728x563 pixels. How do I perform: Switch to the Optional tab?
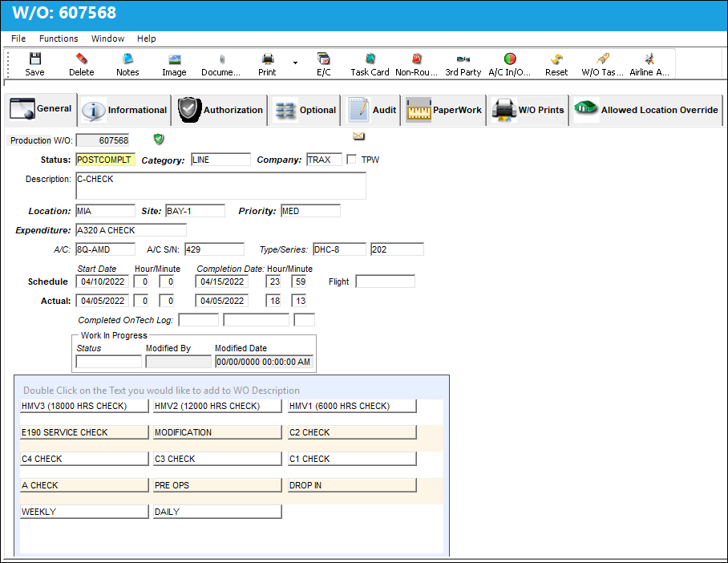[x=305, y=110]
